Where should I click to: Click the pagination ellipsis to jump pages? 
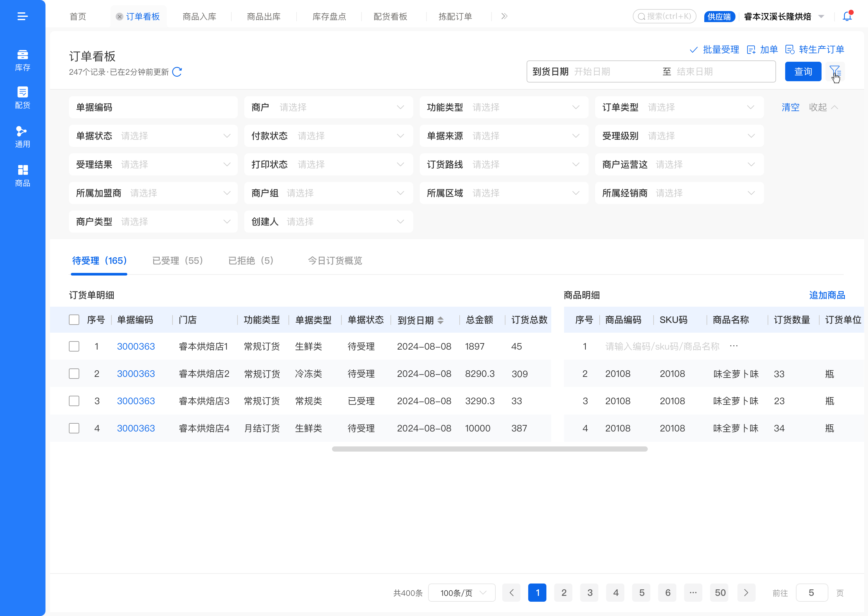point(693,593)
